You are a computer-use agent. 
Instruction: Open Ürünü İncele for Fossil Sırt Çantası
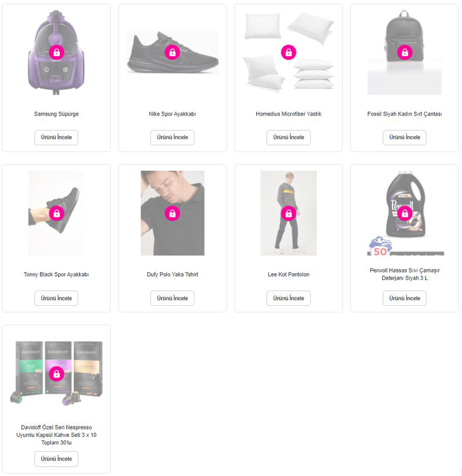pos(405,137)
